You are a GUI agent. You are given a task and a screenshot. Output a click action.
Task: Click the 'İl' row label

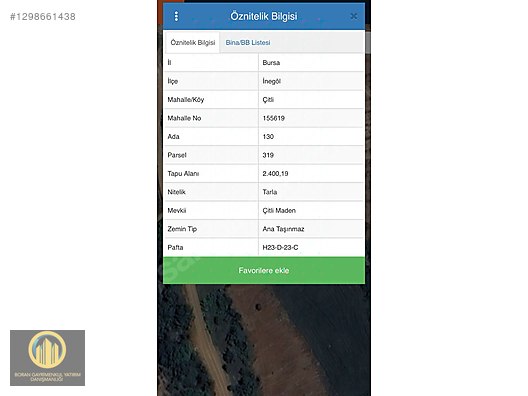tap(169, 63)
